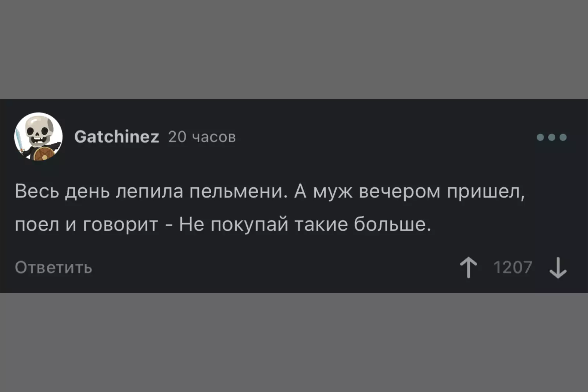Click the round shield in the avatar
The image size is (588, 392).
(44, 154)
